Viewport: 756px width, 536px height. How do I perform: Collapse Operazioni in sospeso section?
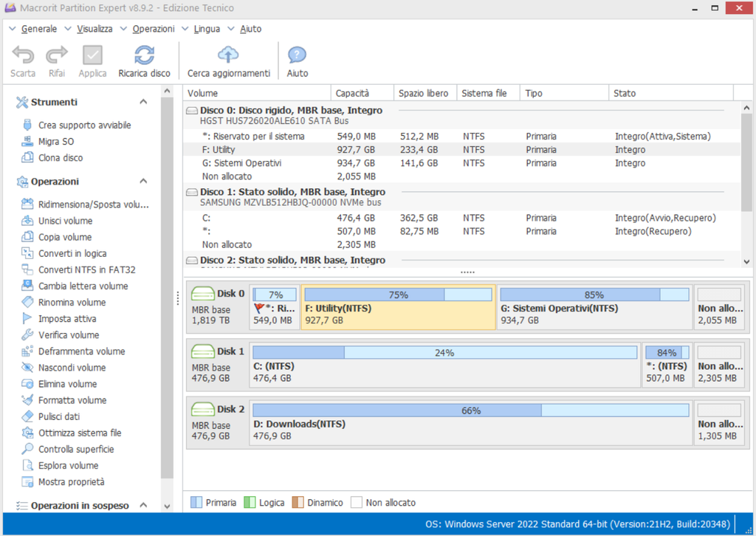(x=143, y=505)
